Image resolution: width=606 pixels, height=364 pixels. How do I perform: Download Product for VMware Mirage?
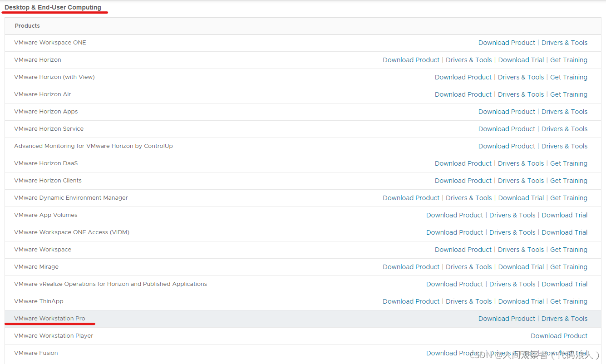(411, 267)
